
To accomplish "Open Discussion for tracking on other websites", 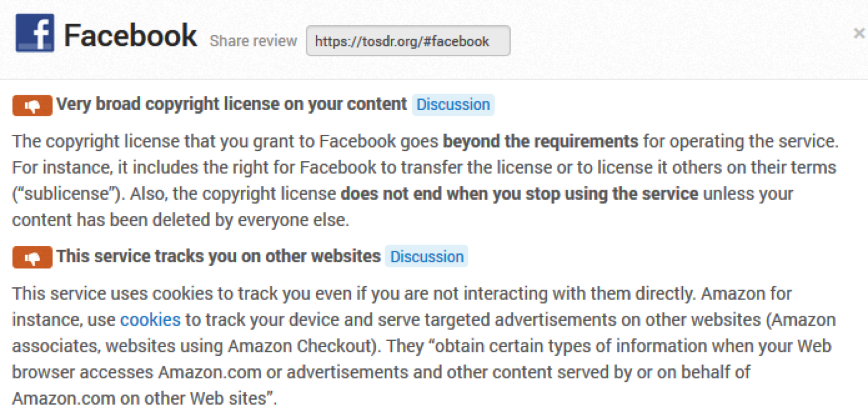I will pos(427,257).
